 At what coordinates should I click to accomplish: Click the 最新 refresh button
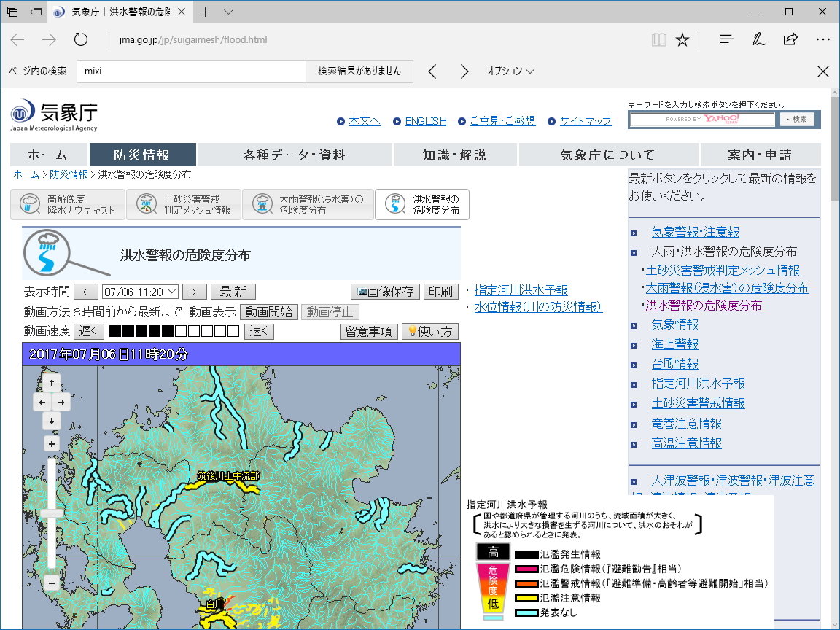point(233,291)
